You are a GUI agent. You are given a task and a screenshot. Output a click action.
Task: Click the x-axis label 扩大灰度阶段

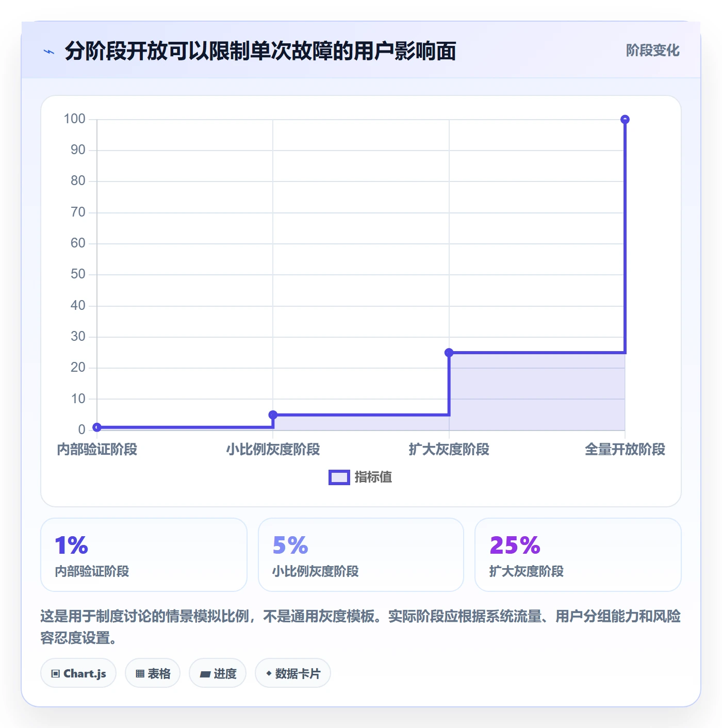coord(449,450)
